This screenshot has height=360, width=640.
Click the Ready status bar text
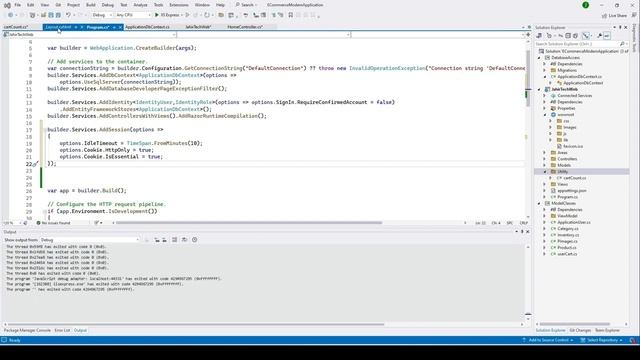[x=14, y=340]
